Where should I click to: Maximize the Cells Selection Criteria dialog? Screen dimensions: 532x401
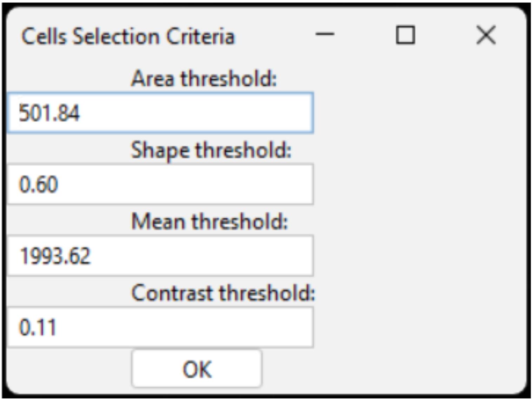[x=405, y=35]
